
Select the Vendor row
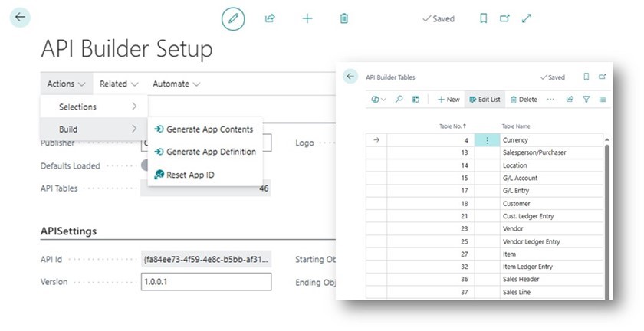click(485, 229)
